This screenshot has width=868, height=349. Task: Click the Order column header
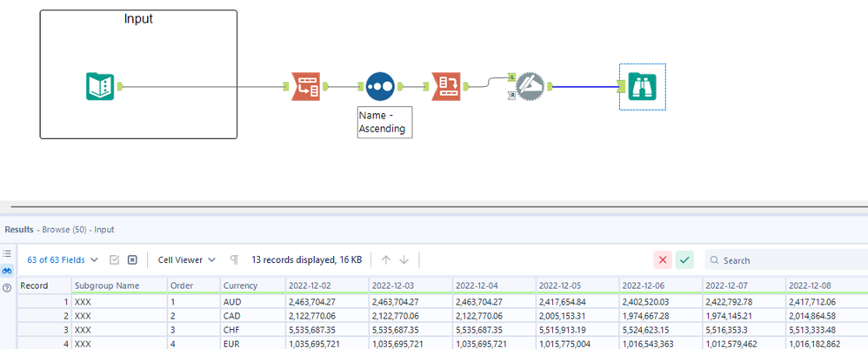coord(194,285)
